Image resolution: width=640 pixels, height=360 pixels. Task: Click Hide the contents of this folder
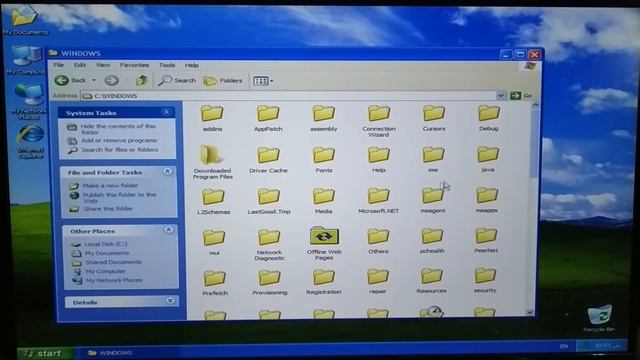coord(118,129)
